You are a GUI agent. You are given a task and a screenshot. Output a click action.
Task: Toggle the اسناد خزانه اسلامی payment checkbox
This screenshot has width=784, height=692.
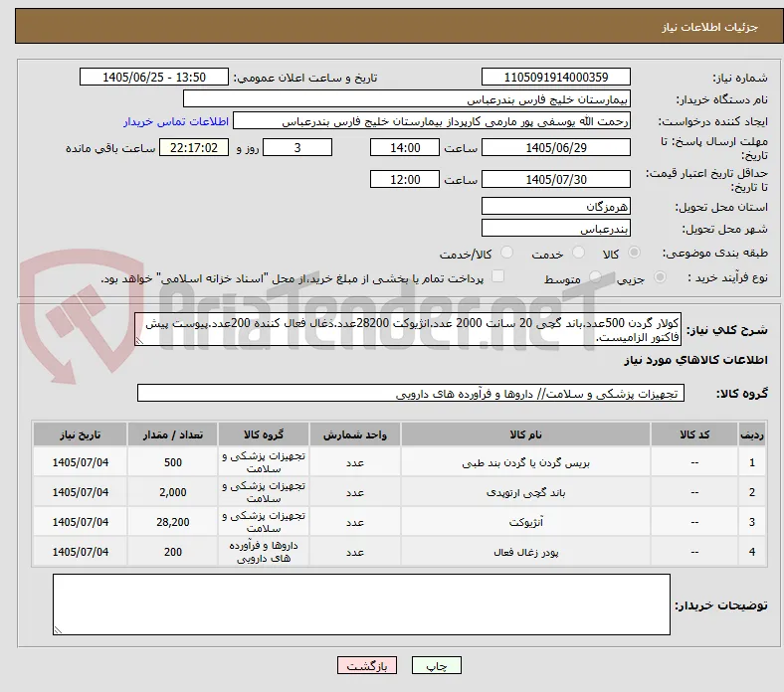[498, 276]
